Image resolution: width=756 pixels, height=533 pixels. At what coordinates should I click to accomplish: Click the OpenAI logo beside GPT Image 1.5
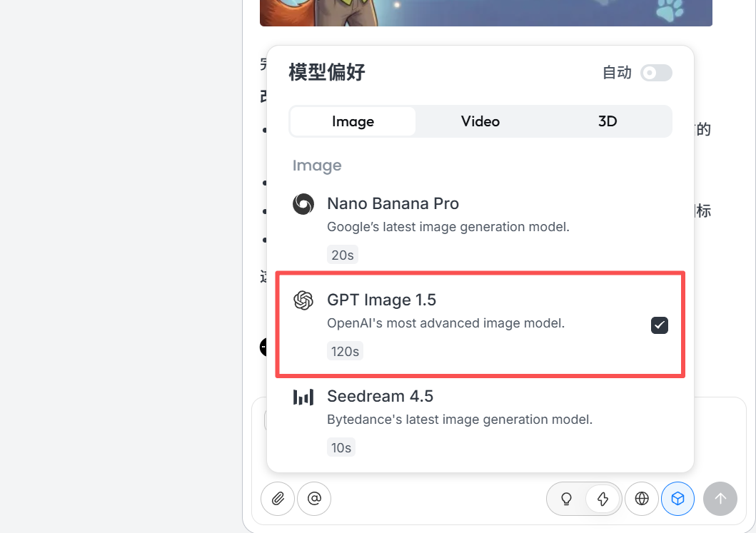pos(303,300)
